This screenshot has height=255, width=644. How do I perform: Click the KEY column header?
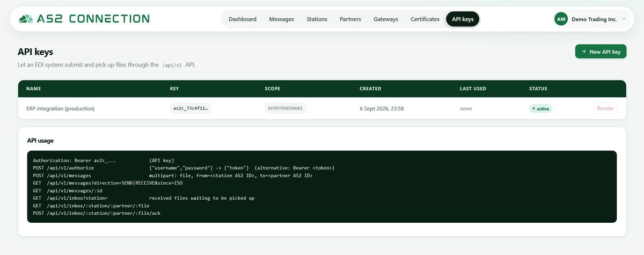pos(174,89)
